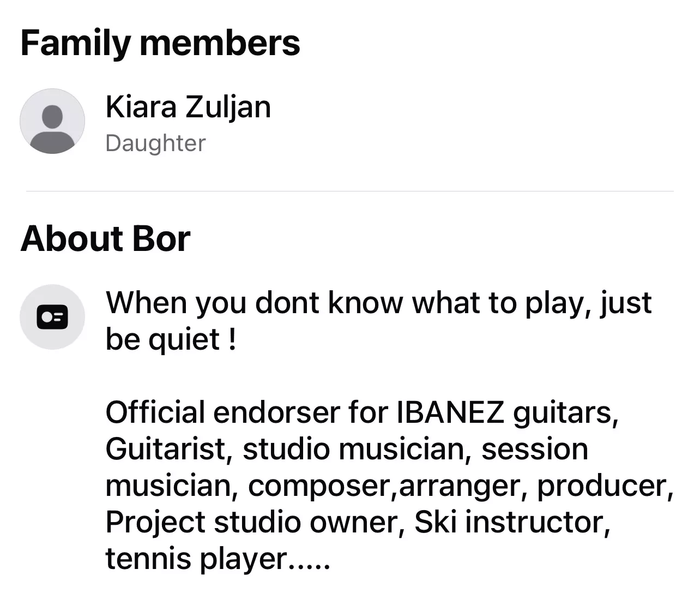Screen dimensions: 700x605
Task: Click the line starting "When you dont know"
Action: click(x=378, y=302)
